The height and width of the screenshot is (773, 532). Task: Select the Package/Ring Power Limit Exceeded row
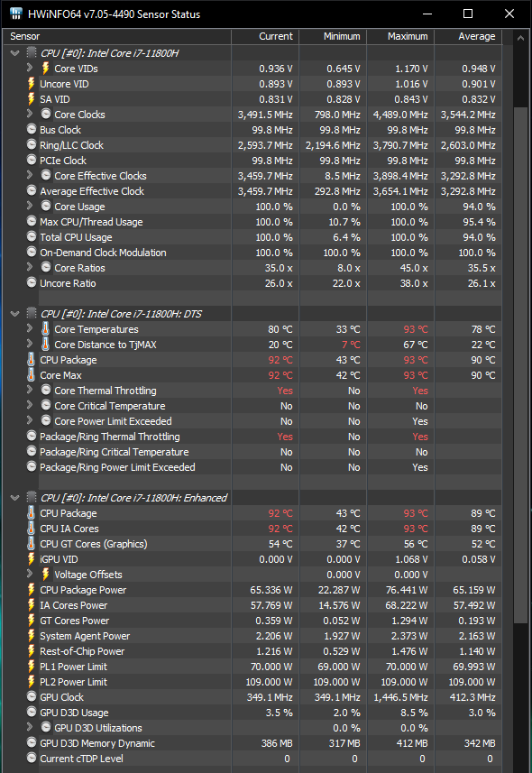(x=252, y=467)
